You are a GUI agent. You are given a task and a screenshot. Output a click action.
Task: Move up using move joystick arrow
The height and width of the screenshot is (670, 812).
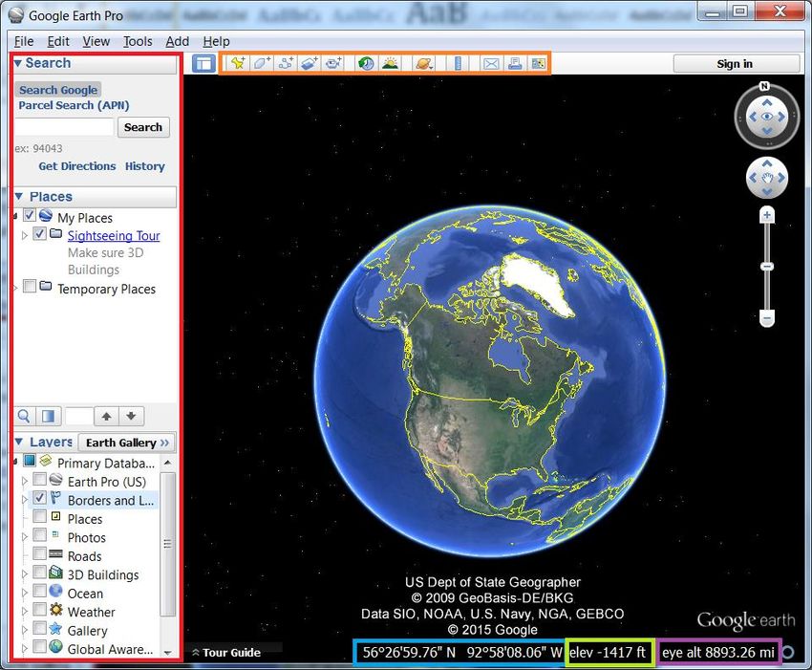coord(767,163)
